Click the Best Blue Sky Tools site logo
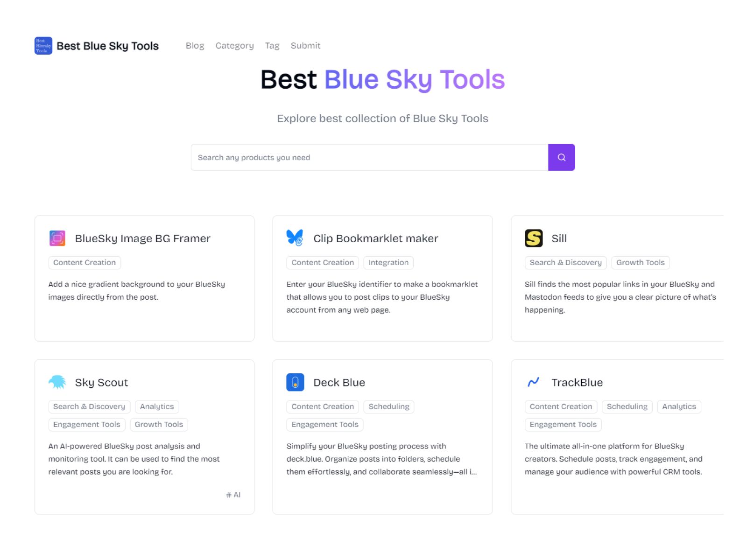747x560 pixels. tap(96, 46)
